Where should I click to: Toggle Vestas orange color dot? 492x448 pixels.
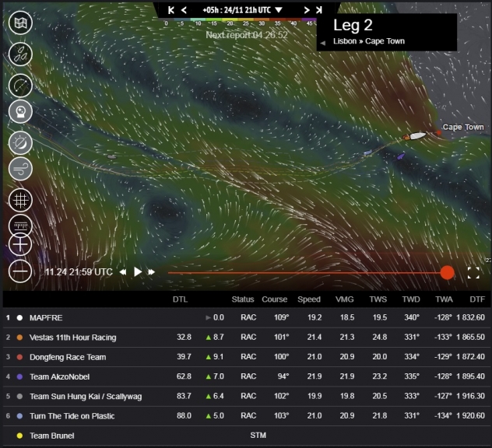19,338
